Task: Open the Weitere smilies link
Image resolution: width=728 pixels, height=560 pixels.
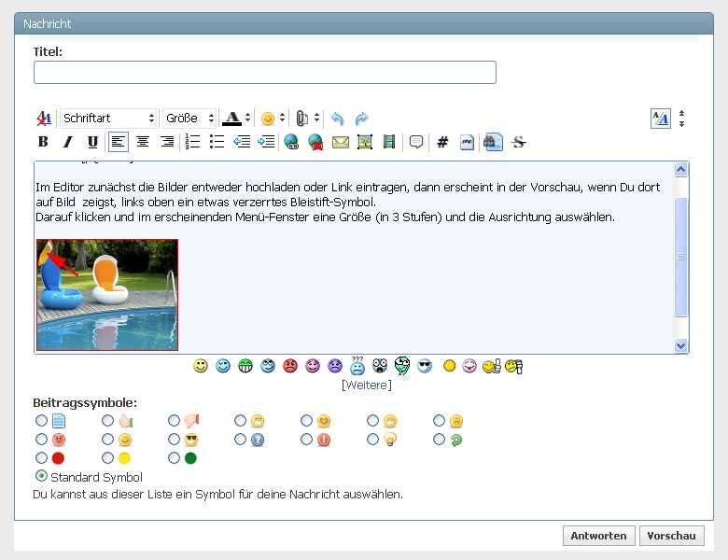Action: tap(367, 385)
